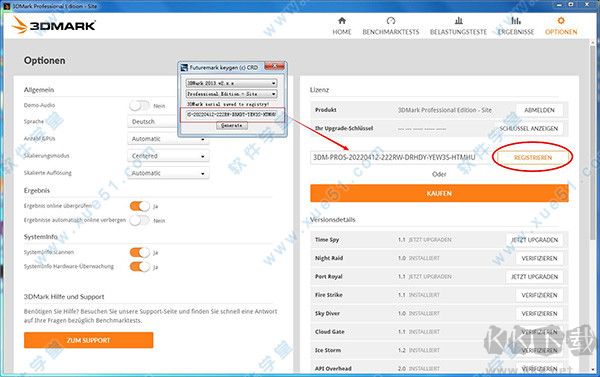Image resolution: width=600 pixels, height=377 pixels.
Task: Click the Cloud Gate row label
Action: pyautogui.click(x=329, y=331)
